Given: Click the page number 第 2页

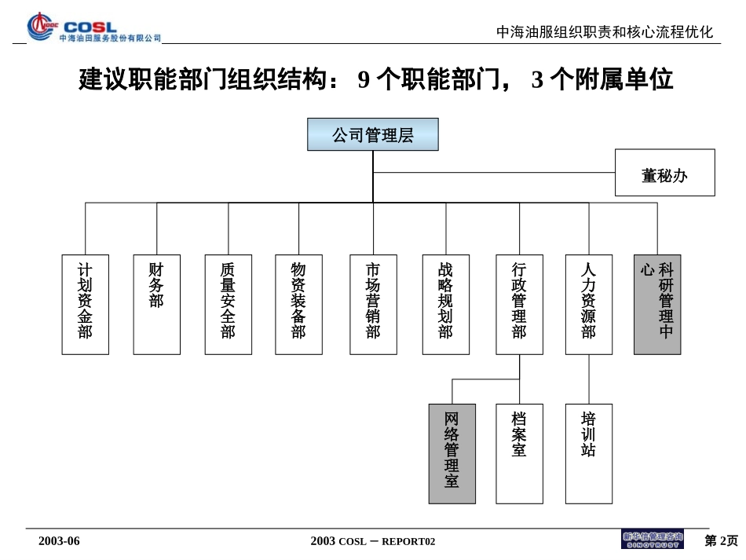Looking at the screenshot, I should 721,541.
